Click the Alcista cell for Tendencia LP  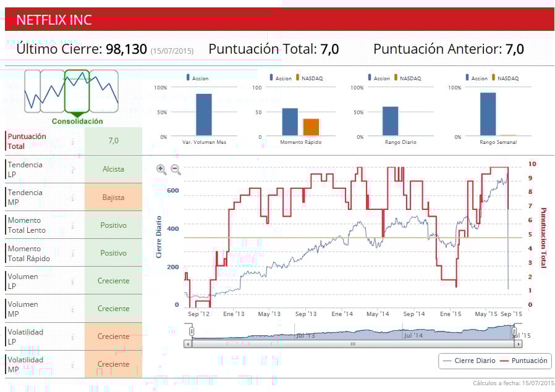click(x=113, y=169)
